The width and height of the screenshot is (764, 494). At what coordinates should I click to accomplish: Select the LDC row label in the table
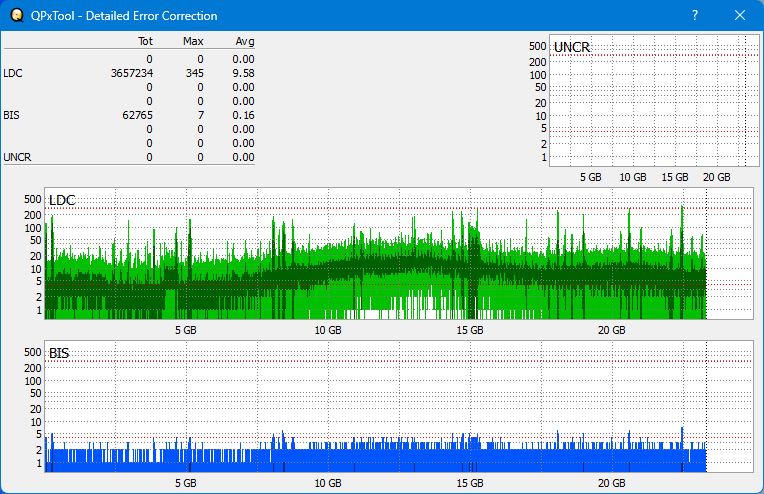point(13,73)
